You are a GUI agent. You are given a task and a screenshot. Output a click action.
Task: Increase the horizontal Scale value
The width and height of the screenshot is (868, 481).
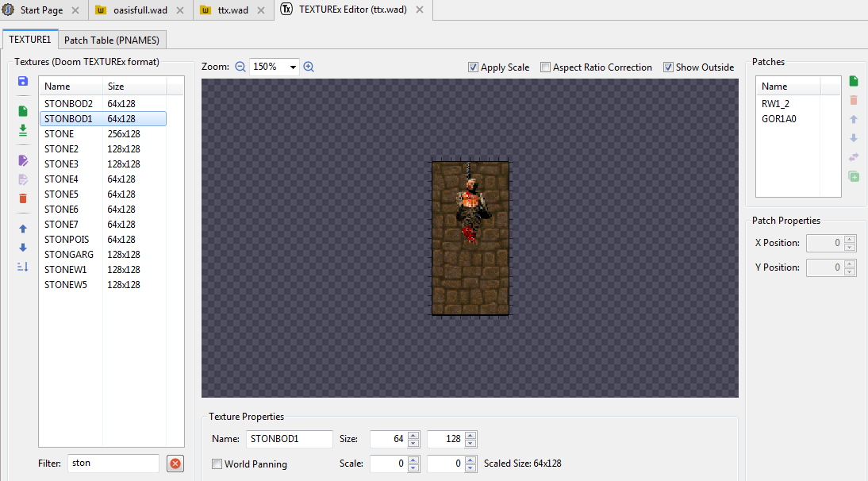pos(413,460)
